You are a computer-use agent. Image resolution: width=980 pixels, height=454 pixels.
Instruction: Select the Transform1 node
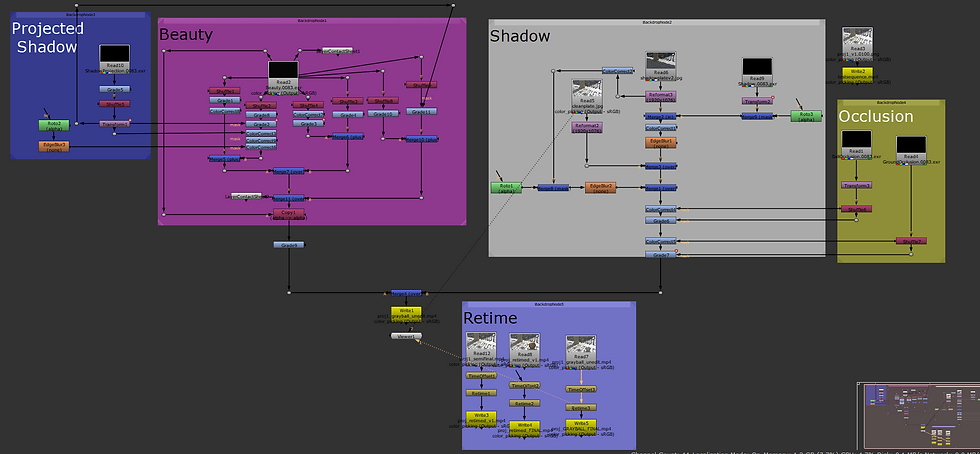114,124
